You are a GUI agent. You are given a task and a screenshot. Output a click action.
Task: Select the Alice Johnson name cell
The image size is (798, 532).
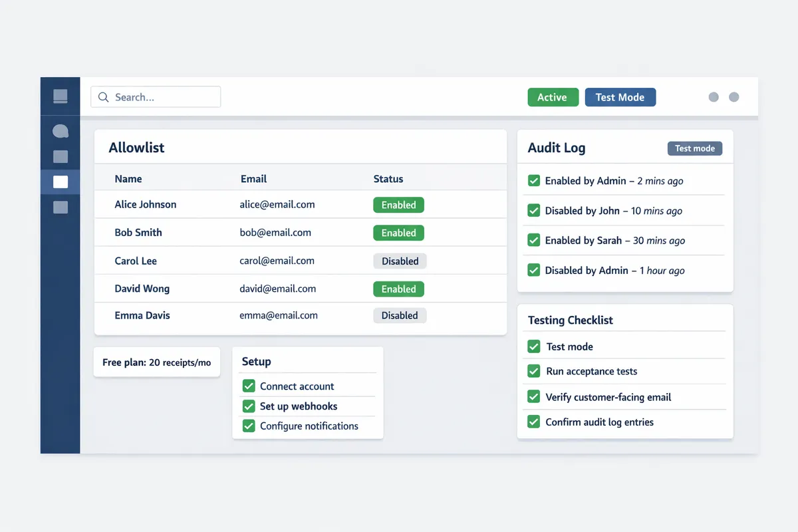click(x=146, y=205)
